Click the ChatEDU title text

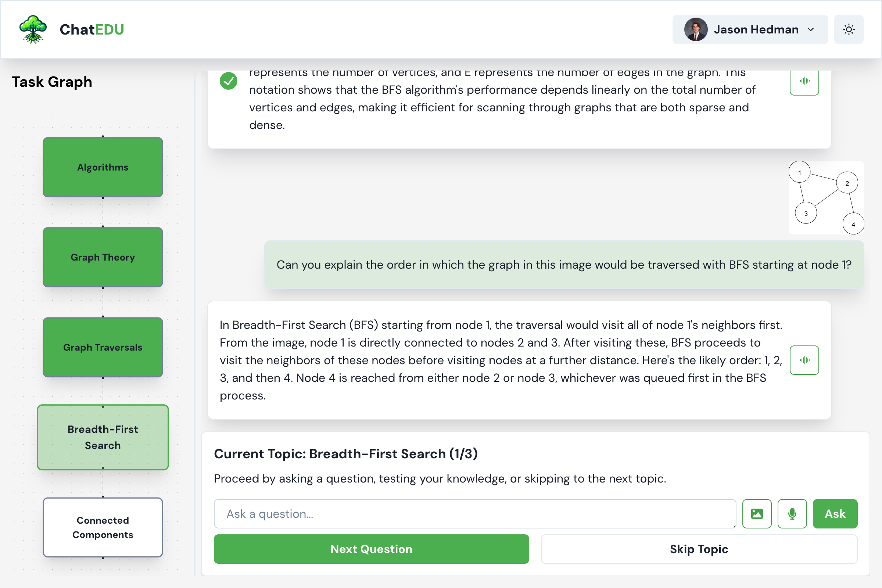pyautogui.click(x=92, y=29)
